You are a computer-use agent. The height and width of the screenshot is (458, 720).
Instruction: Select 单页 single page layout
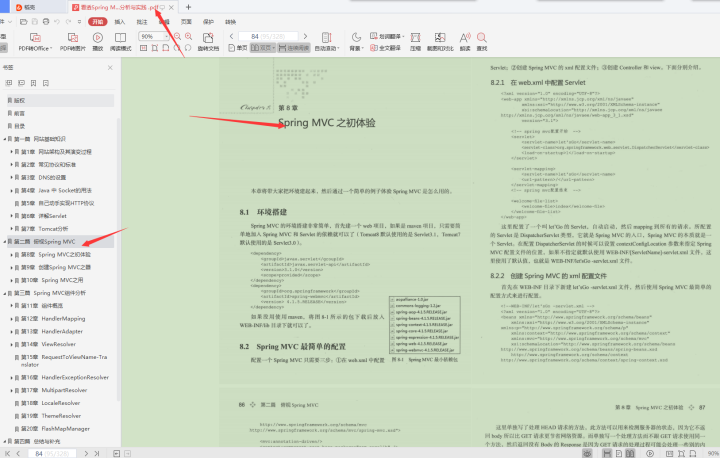238,48
